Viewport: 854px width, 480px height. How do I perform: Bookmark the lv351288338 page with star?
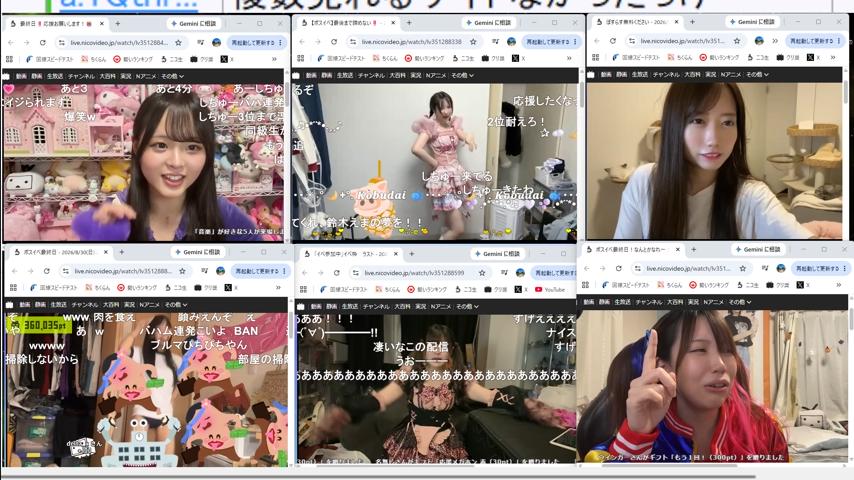point(473,41)
